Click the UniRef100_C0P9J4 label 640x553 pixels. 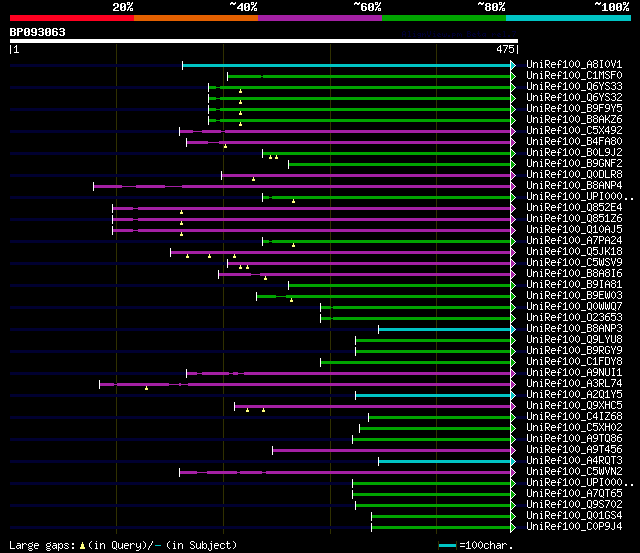574,527
